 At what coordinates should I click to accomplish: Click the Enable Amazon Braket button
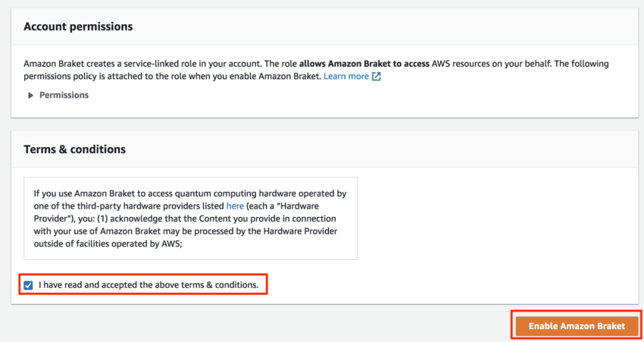(x=577, y=326)
